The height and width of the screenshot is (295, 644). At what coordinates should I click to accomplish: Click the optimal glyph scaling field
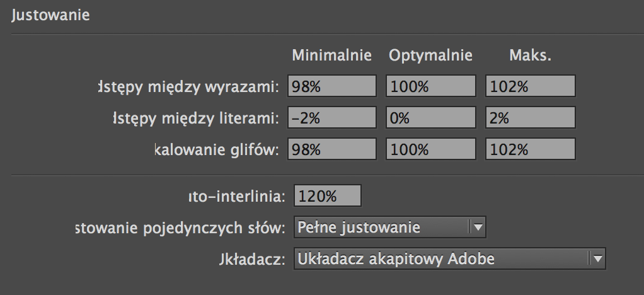point(431,149)
